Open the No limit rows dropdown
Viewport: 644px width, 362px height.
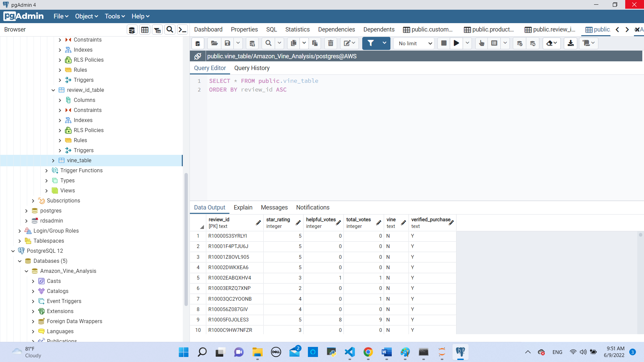point(415,44)
